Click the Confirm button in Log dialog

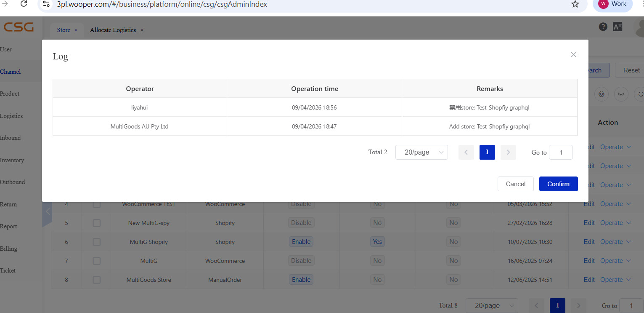(558, 184)
